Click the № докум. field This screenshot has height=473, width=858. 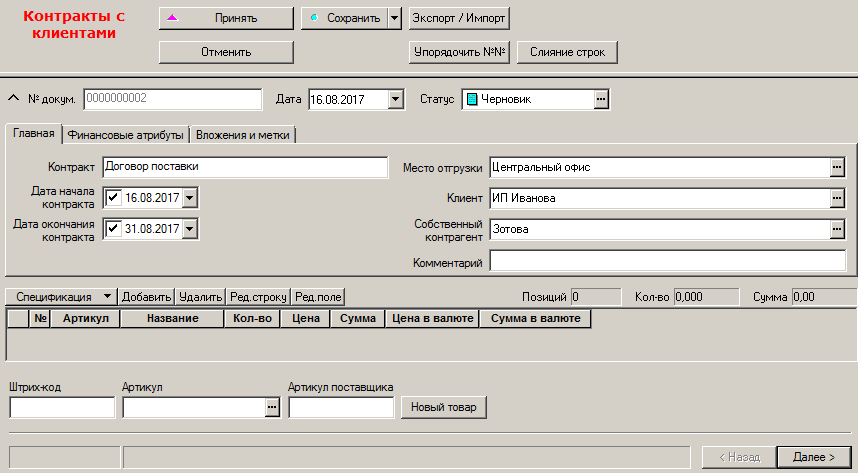(x=173, y=99)
